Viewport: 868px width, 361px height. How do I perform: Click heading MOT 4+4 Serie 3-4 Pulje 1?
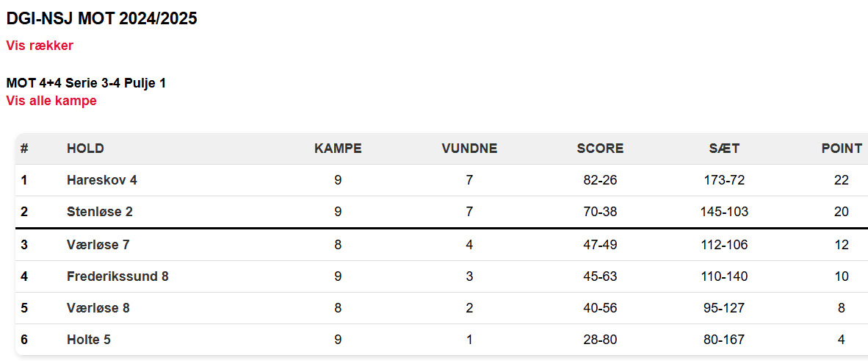click(86, 84)
